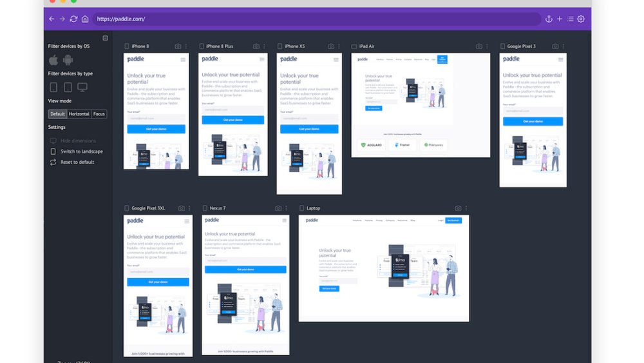Reload the page with the refresh icon
The width and height of the screenshot is (644, 363).
73,19
